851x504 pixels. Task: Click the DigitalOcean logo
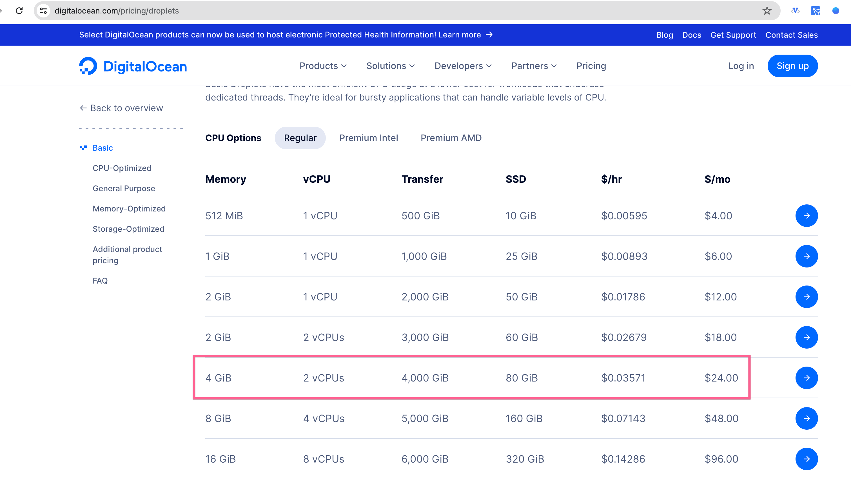133,66
